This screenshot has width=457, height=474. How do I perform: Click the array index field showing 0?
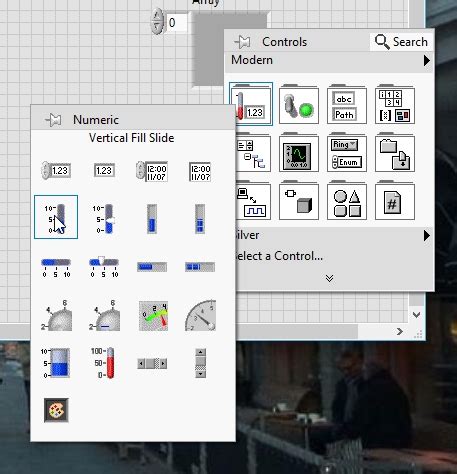click(x=177, y=23)
